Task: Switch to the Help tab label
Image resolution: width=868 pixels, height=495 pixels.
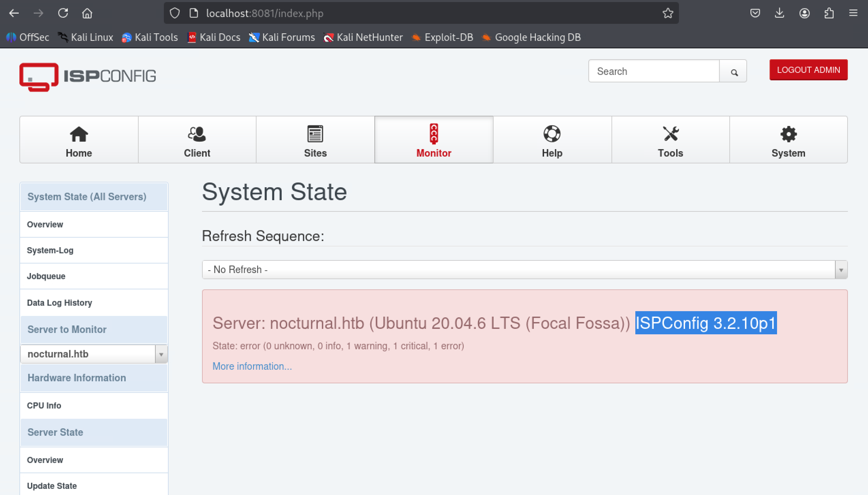Action: pos(552,153)
